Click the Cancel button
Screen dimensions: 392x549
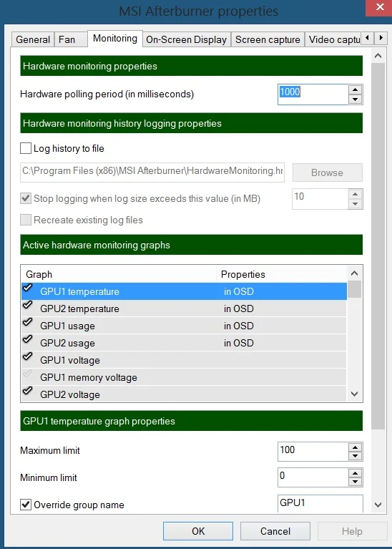[x=275, y=531]
